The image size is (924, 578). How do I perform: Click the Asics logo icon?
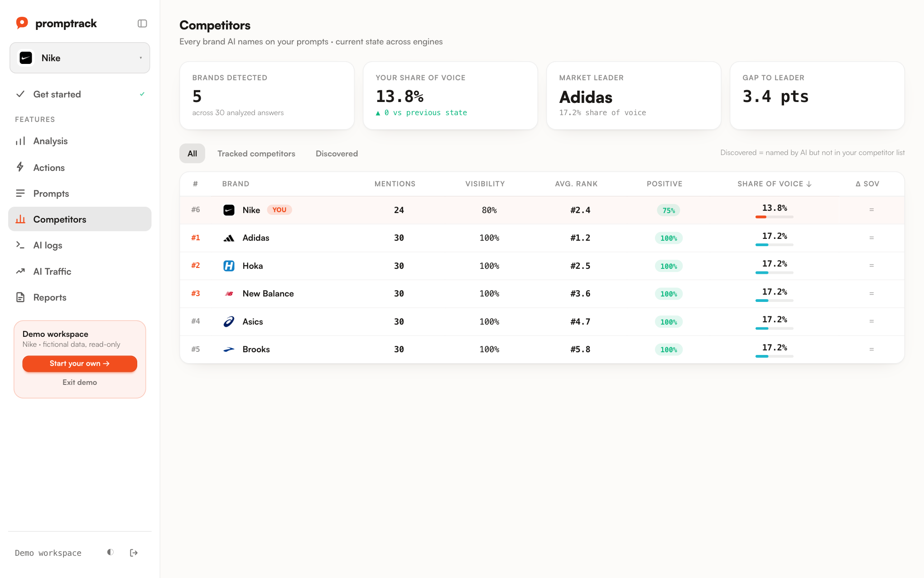click(229, 321)
